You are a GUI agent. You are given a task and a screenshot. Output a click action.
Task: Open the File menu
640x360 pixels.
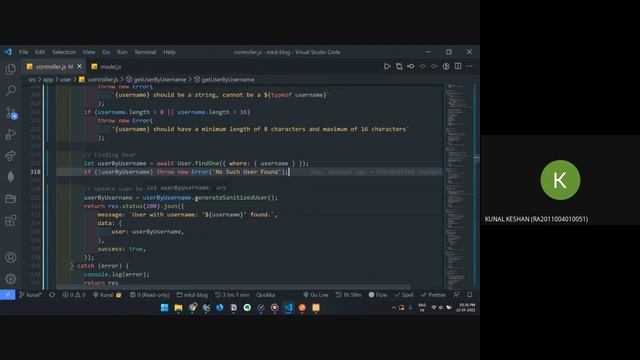coord(24,52)
